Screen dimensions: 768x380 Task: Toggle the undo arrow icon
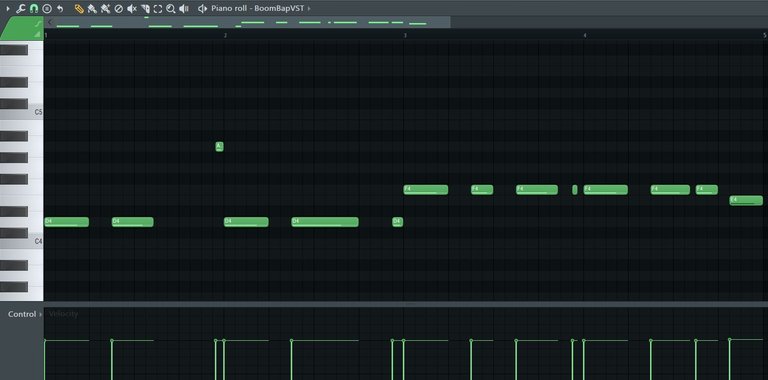pyautogui.click(x=60, y=8)
